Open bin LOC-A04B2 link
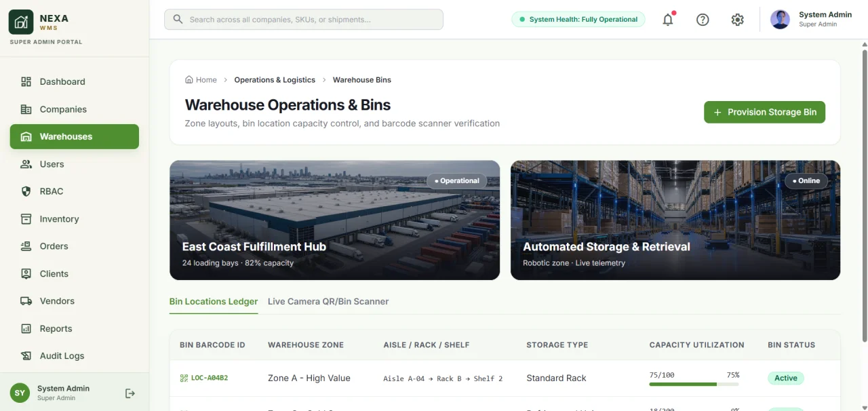 210,378
